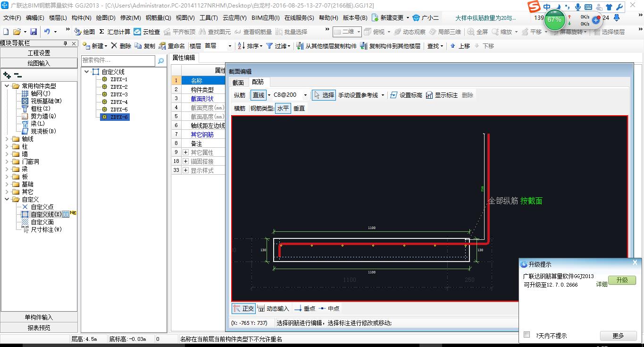Toggle 垂点 perpendicular snap
Viewport: 644px width, 347px height.
tap(305, 308)
